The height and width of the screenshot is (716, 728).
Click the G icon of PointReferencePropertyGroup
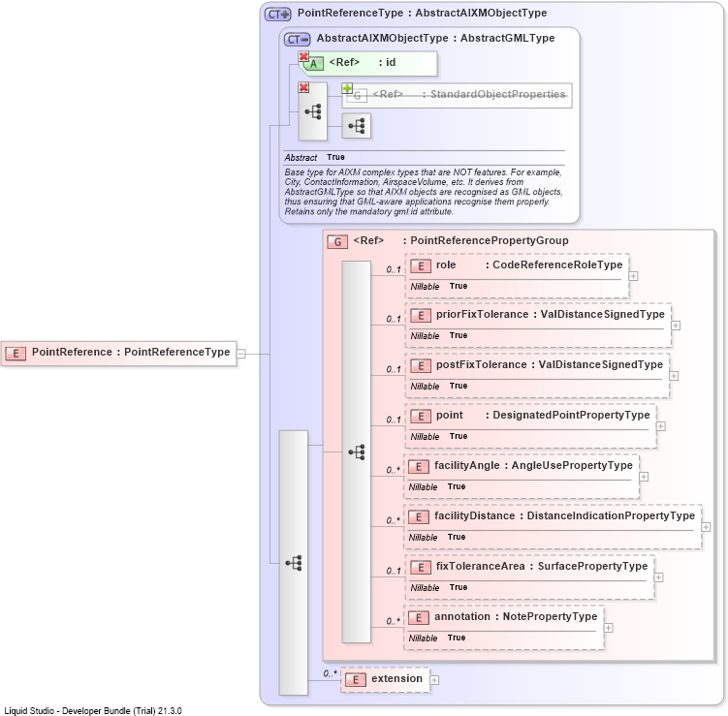point(337,242)
